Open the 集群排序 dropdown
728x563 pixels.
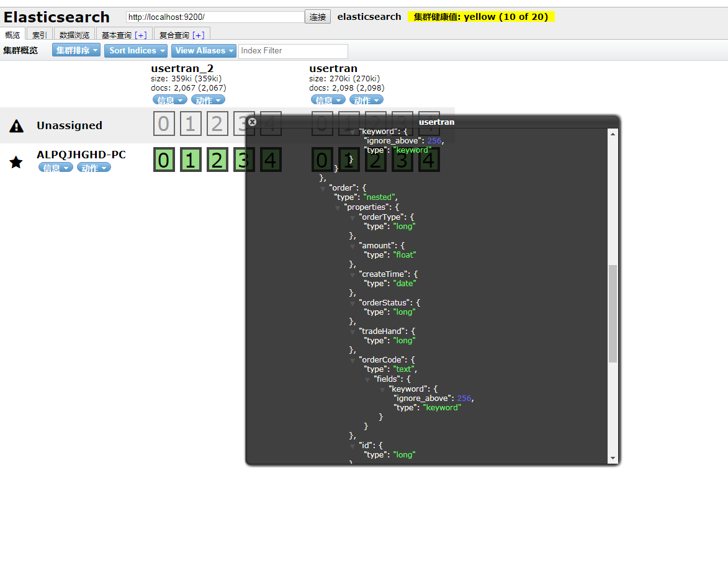76,50
